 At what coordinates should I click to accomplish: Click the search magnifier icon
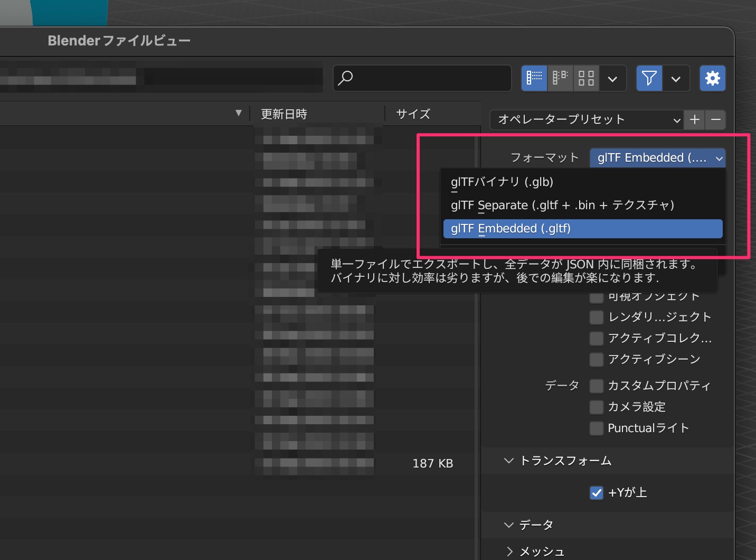tap(346, 78)
